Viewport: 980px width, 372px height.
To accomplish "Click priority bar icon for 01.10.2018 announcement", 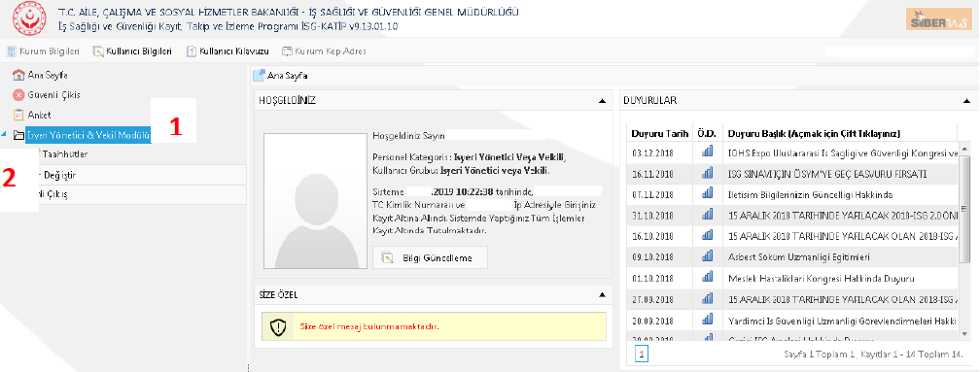I will point(708,278).
